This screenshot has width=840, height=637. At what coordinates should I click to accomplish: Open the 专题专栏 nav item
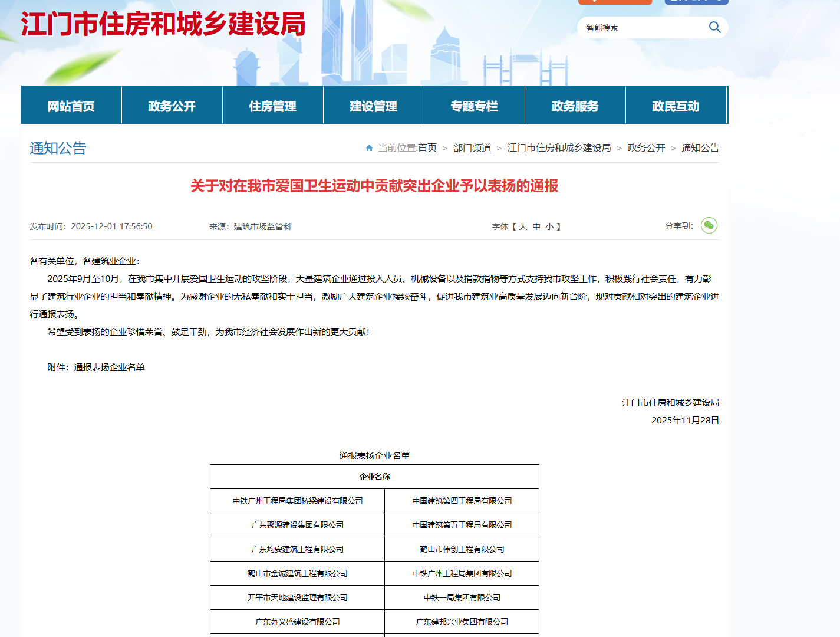[475, 106]
